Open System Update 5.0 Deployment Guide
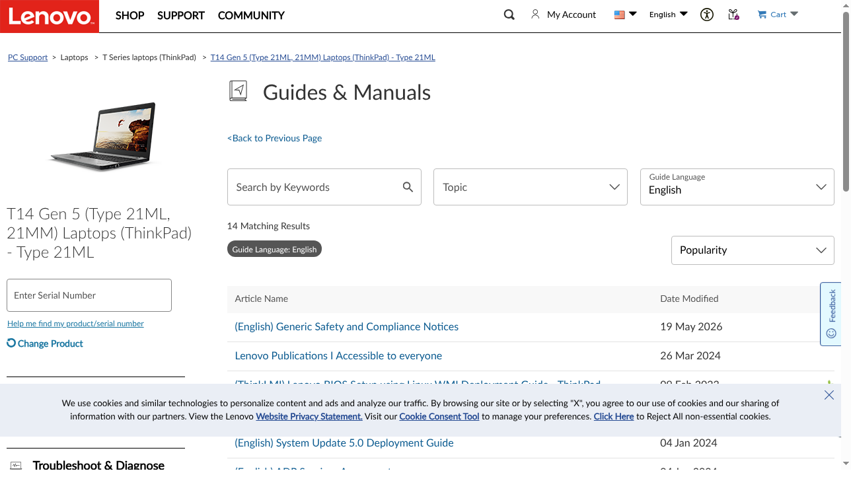The height and width of the screenshot is (504, 851). coord(344,443)
